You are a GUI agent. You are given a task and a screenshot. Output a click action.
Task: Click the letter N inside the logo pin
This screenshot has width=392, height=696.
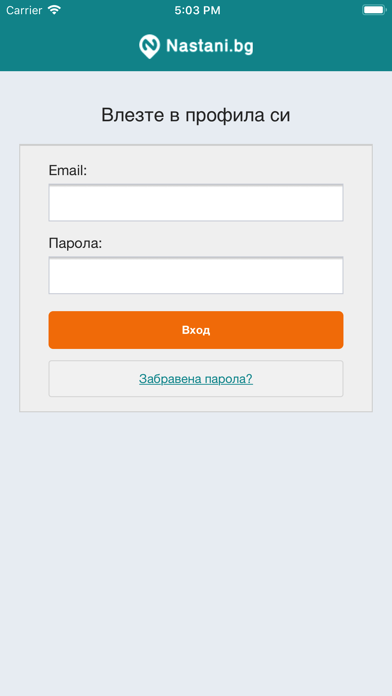point(150,44)
